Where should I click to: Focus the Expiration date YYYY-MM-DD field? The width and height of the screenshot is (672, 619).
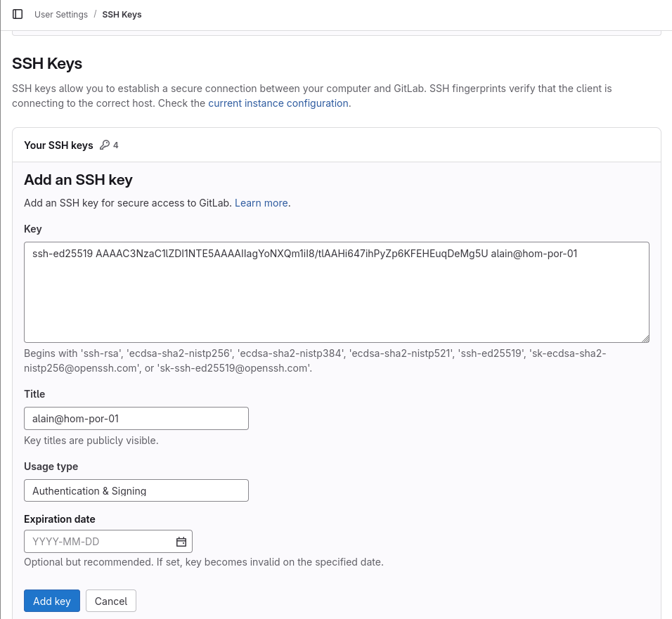pyautogui.click(x=98, y=542)
